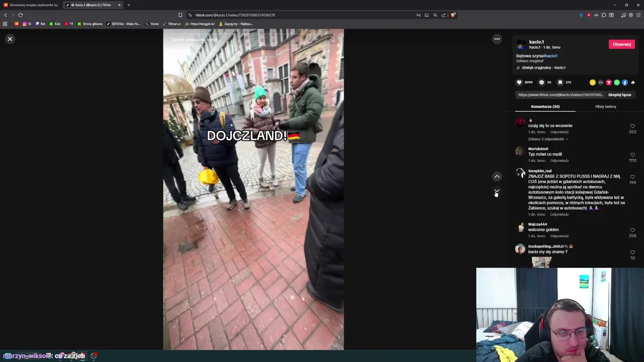Switch to Komentarze (30) tab
This screenshot has height=362, width=644.
545,107
